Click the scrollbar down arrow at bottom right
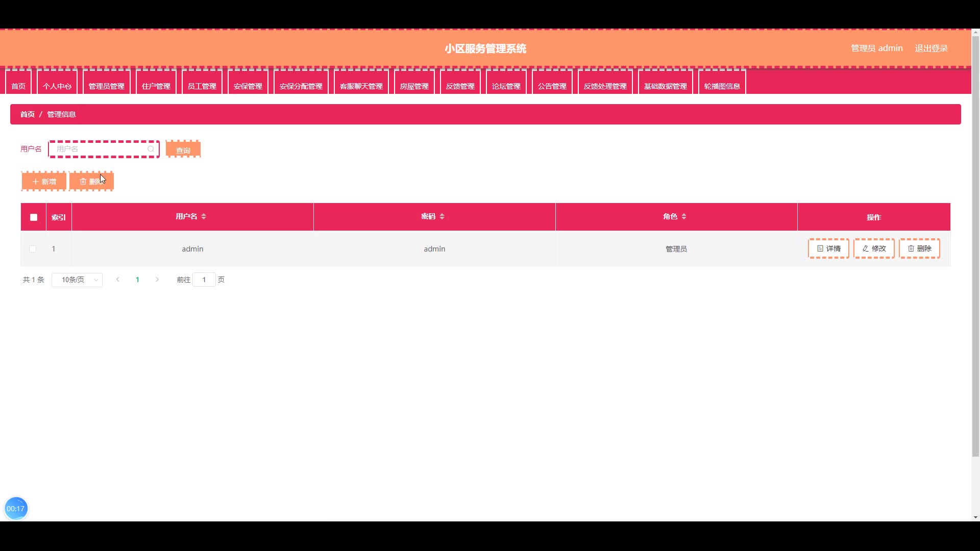 pyautogui.click(x=975, y=517)
